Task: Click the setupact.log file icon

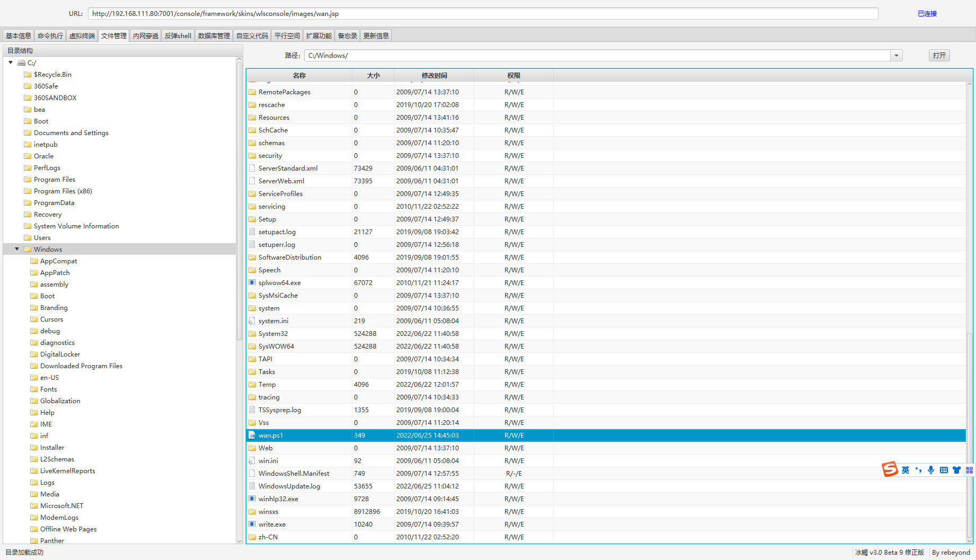Action: (x=252, y=232)
